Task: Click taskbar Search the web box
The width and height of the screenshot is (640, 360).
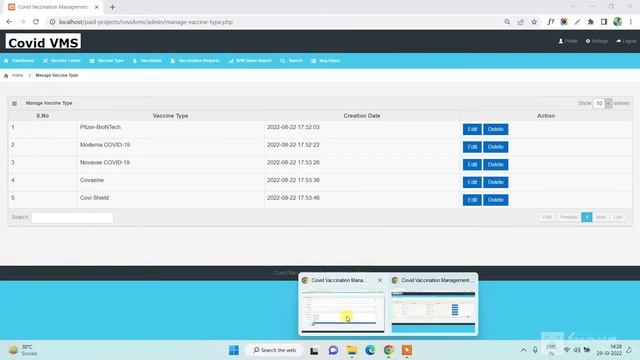Action: (x=274, y=350)
